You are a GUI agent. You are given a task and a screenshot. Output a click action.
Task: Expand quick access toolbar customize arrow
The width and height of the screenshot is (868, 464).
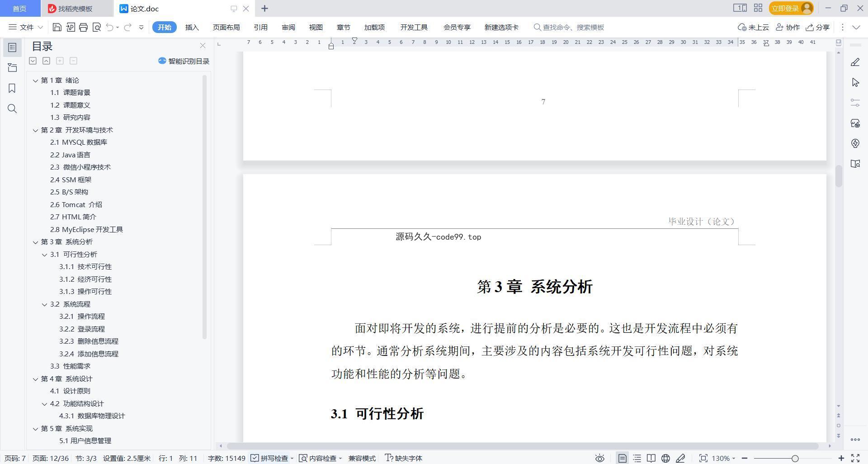[141, 27]
